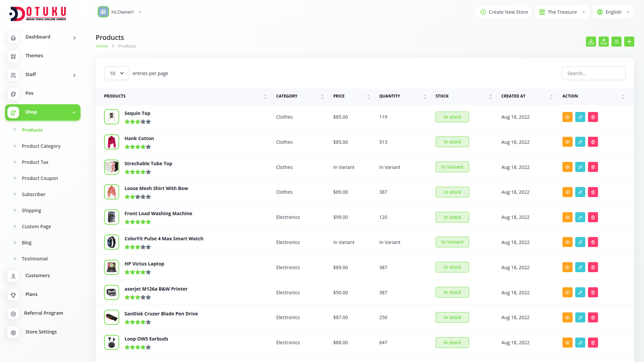Click In Variant badge for Strechable Tube Top
This screenshot has width=644, height=362.
point(452,167)
